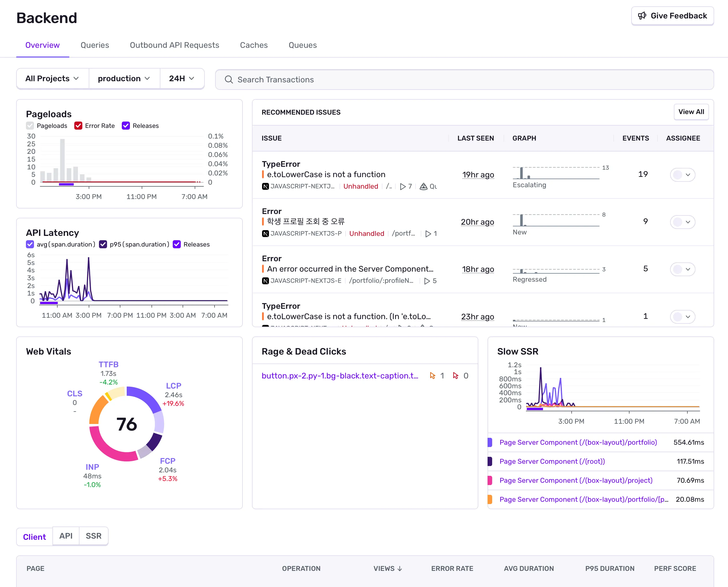
Task: Click the Views sort arrow icon
Action: coord(400,569)
